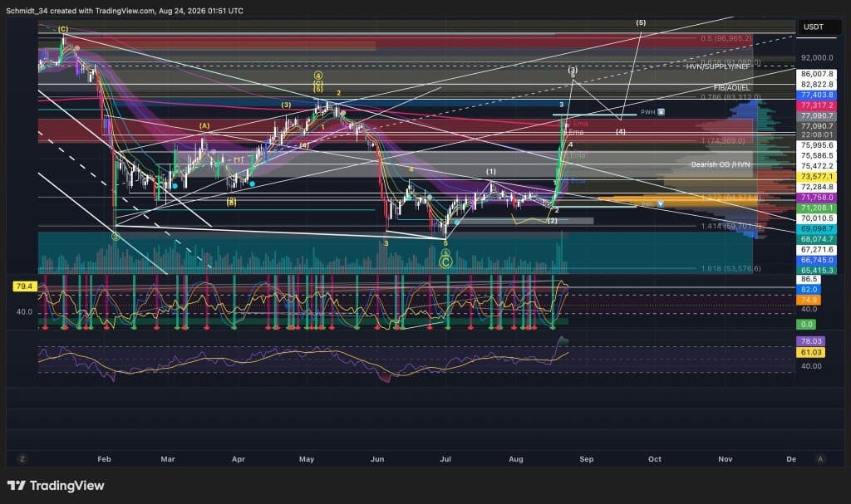The width and height of the screenshot is (851, 504).
Task: Select the 75,995.6 price label
Action: click(817, 145)
